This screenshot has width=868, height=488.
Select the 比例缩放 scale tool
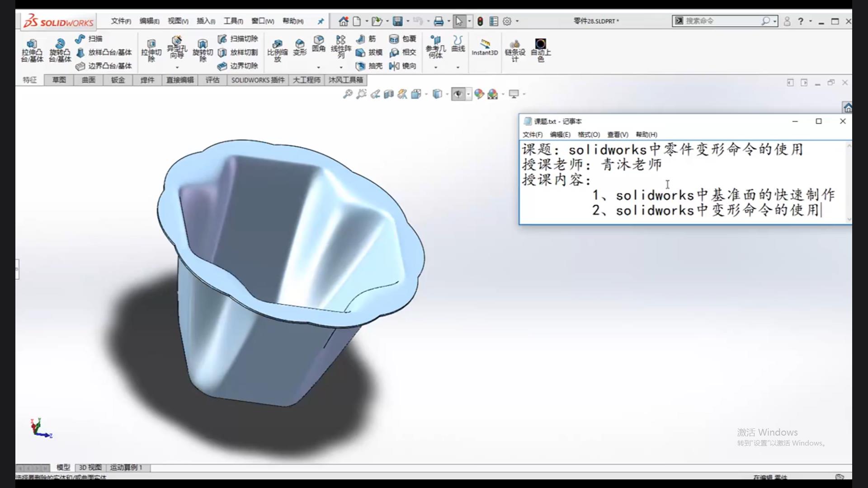coord(277,50)
